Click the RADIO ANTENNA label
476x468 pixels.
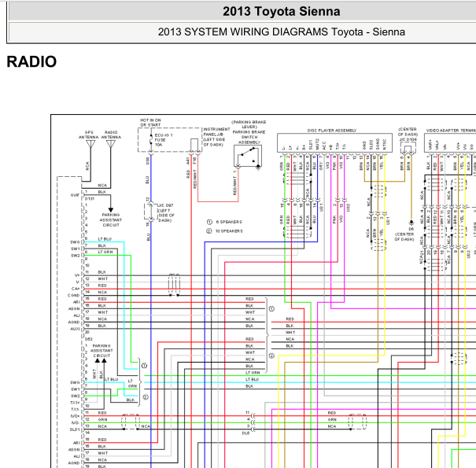point(111,135)
